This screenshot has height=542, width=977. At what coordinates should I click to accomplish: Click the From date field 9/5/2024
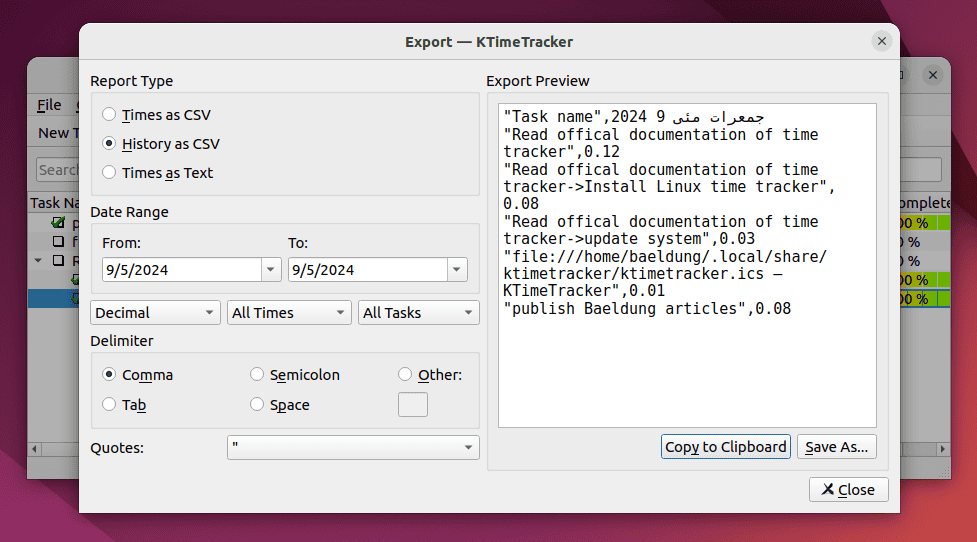(182, 270)
